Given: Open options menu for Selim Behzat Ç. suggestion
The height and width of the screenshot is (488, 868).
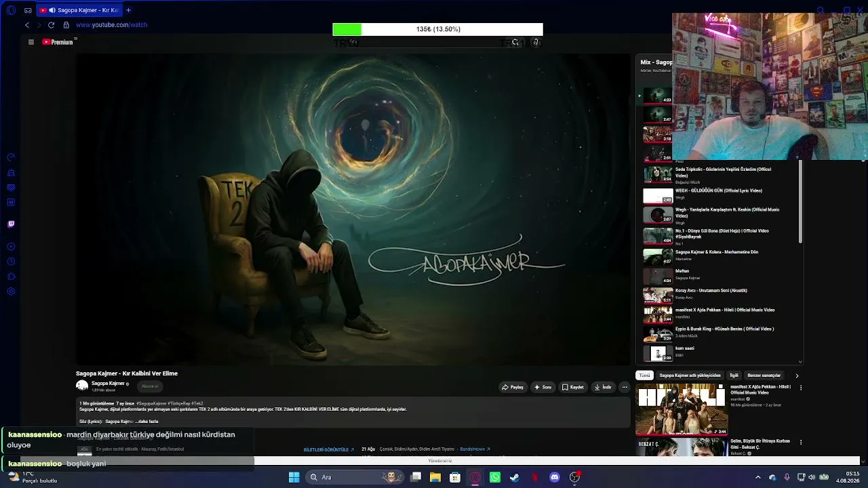Looking at the screenshot, I should coord(801,442).
